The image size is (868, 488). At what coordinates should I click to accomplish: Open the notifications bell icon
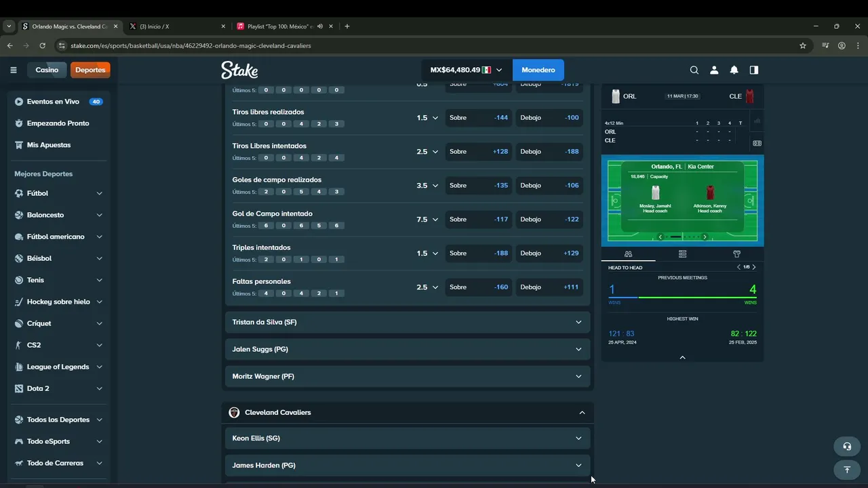pyautogui.click(x=734, y=70)
